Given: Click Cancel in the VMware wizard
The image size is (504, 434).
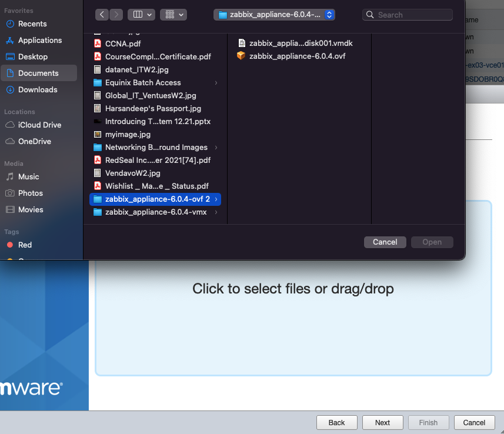Looking at the screenshot, I should pyautogui.click(x=474, y=422).
